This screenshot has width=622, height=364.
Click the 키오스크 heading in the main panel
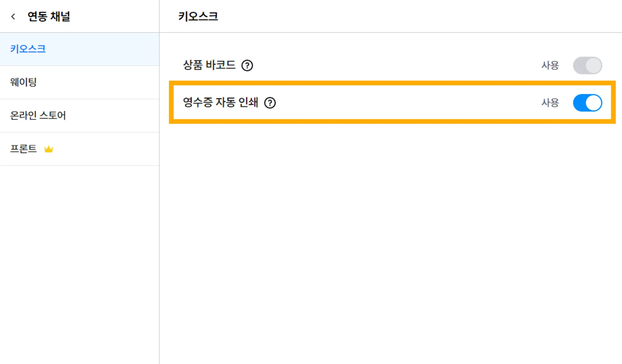(198, 16)
